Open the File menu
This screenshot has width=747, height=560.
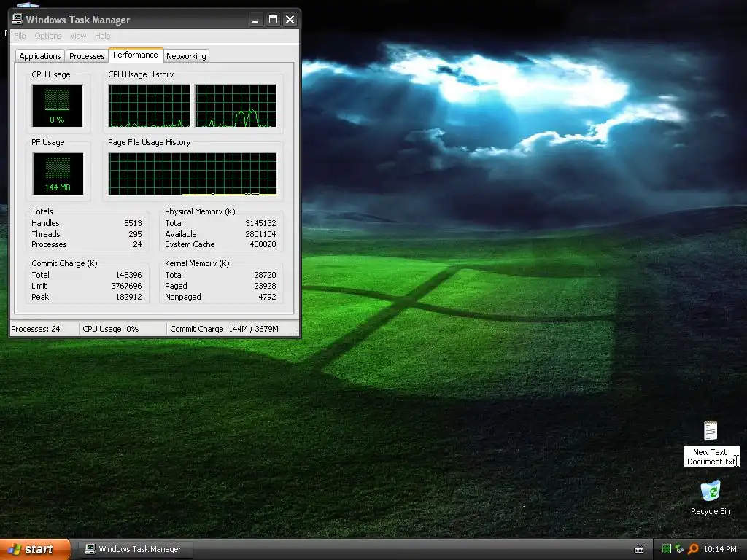[20, 36]
